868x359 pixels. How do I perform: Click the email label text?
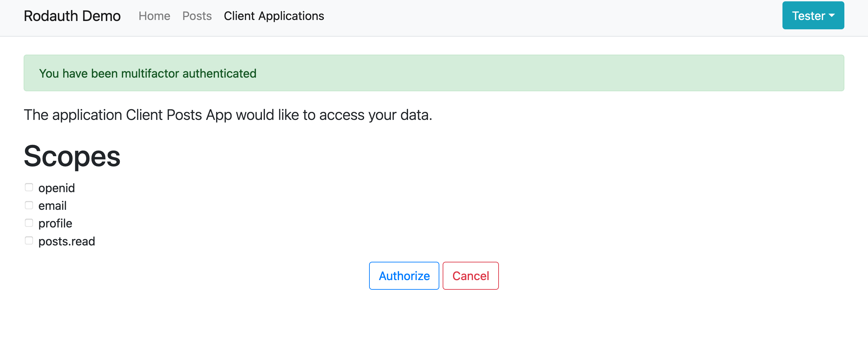point(52,206)
